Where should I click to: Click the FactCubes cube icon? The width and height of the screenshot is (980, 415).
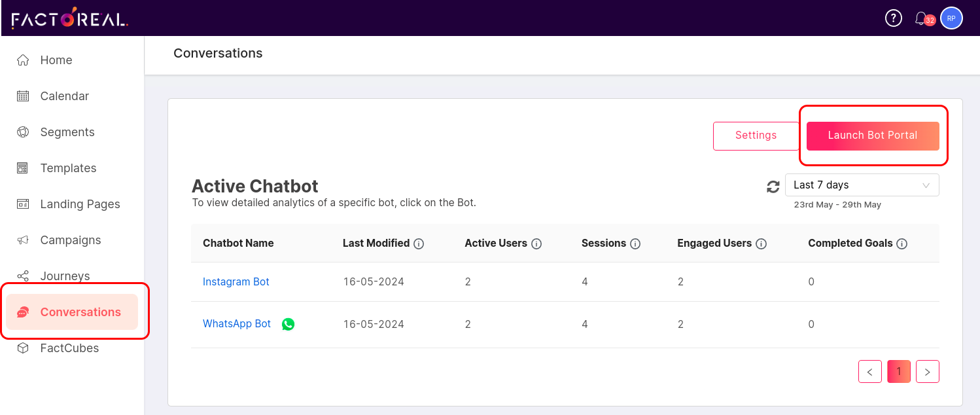click(x=23, y=348)
